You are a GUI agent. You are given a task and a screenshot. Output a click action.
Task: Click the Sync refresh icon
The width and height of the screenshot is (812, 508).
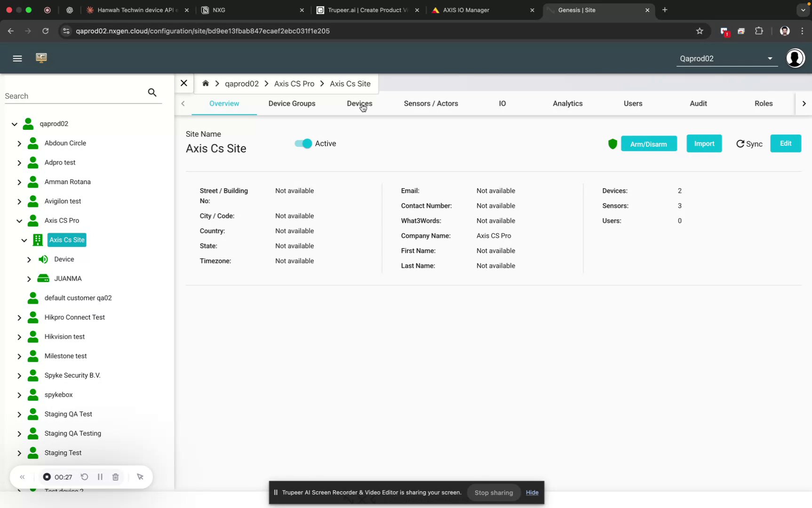pos(740,144)
